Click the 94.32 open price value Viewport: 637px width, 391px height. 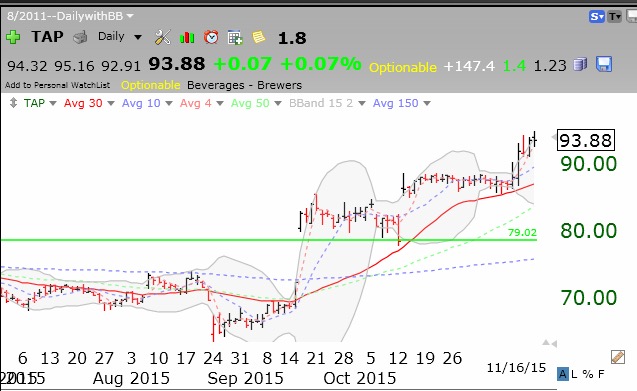tap(27, 66)
